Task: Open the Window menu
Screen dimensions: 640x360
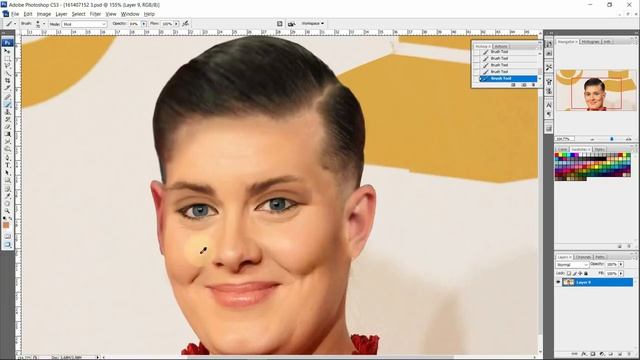Action: click(x=130, y=14)
